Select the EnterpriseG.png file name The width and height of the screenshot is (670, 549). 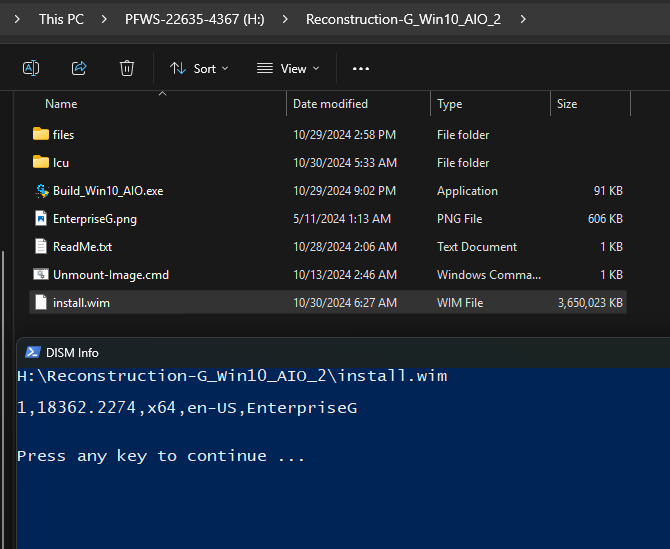[95, 219]
